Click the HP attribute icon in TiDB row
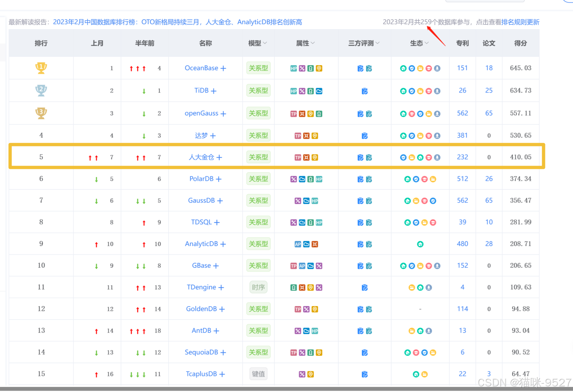The height and width of the screenshot is (392, 573). (x=293, y=91)
